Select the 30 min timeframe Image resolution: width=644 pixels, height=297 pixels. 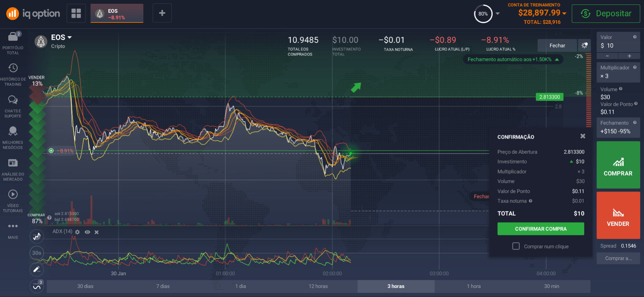552,286
